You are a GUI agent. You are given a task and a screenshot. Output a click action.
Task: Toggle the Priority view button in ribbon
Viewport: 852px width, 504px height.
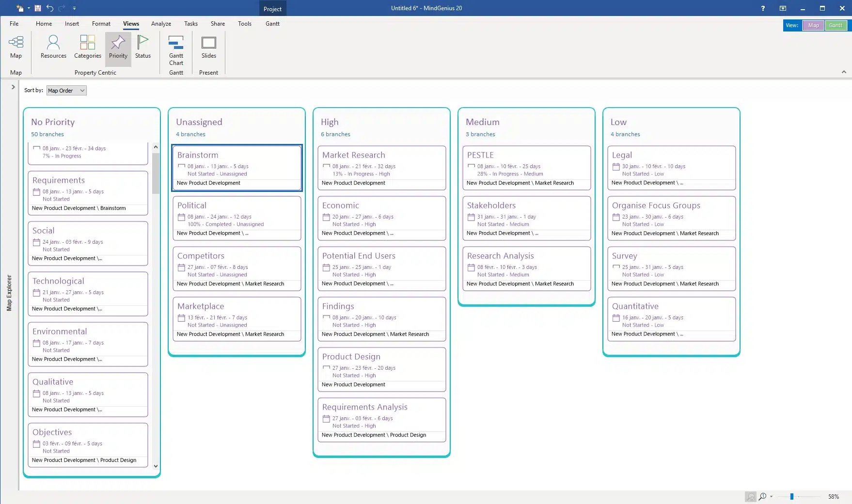pos(118,47)
